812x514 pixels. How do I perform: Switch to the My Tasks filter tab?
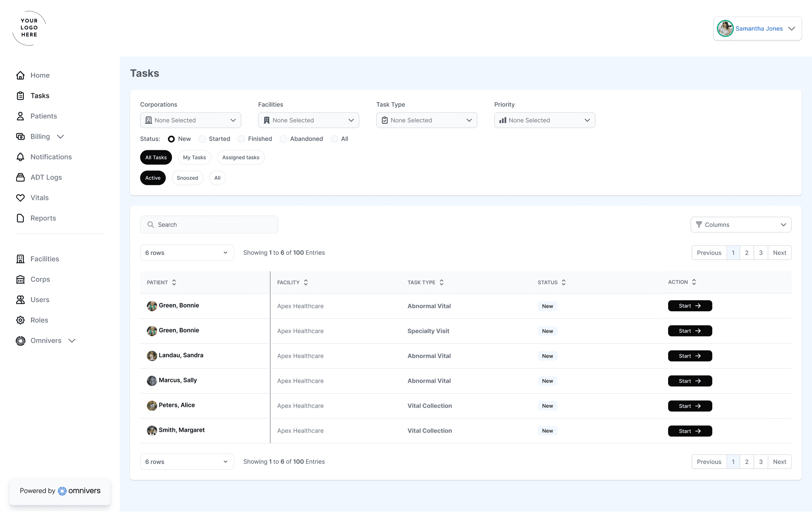[x=194, y=157]
